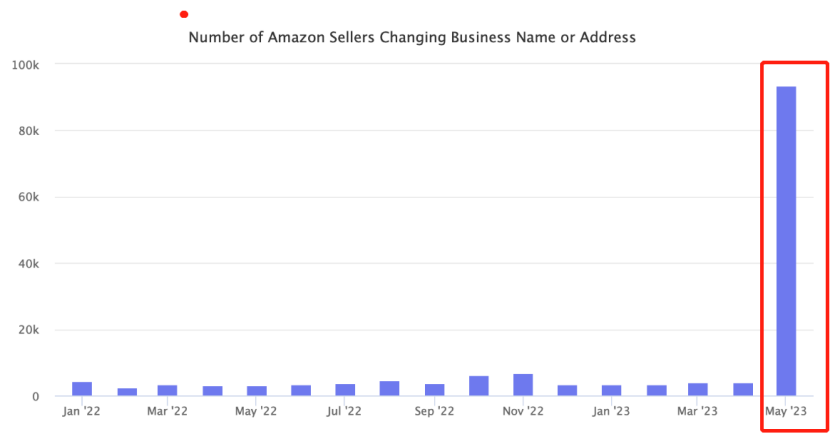Select the bar between Jan '22 and Mar '22
The height and width of the screenshot is (444, 830).
(127, 392)
